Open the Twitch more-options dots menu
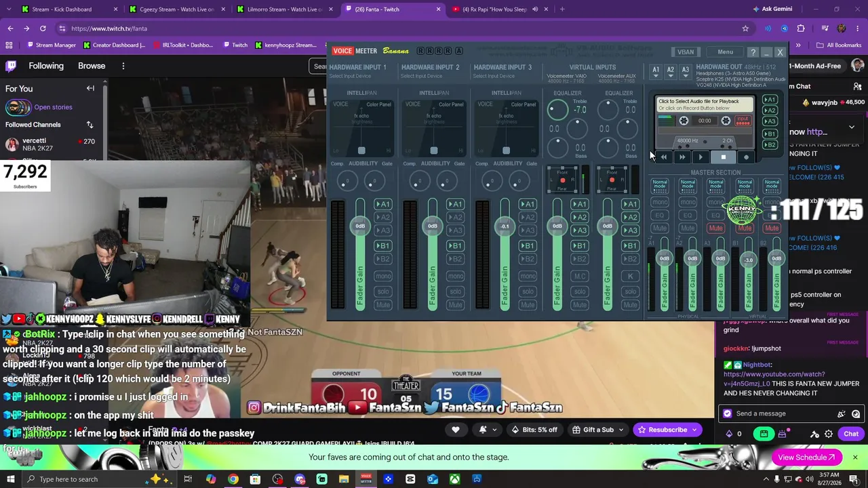Screen dimensions: 868x488 123,66
